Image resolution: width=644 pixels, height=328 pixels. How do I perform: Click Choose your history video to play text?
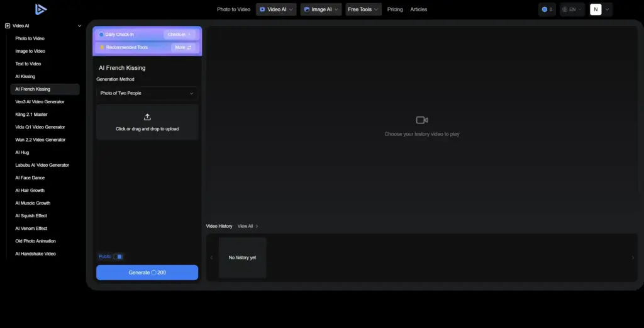(422, 134)
